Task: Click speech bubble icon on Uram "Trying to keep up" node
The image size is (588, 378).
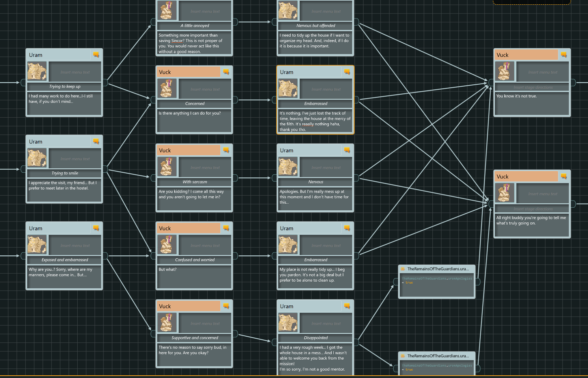Action: pyautogui.click(x=96, y=55)
